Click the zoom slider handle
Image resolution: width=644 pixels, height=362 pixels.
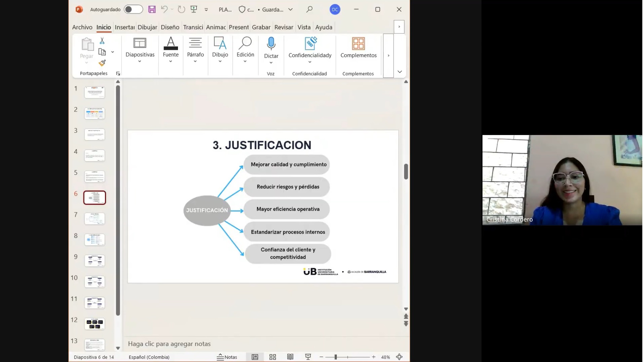coord(335,357)
